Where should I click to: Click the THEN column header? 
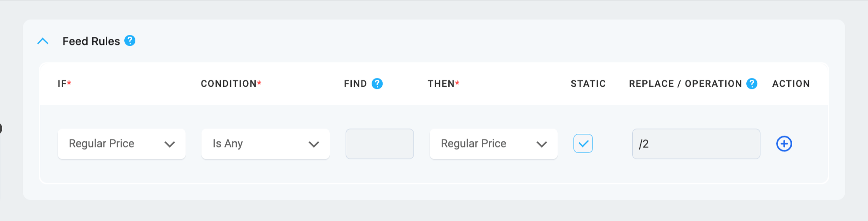[443, 84]
